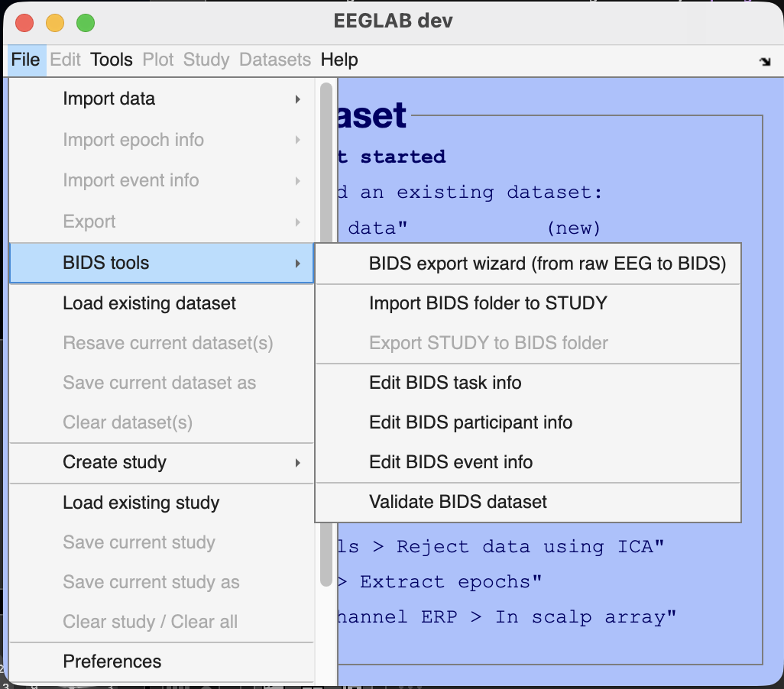
Task: Choose Load existing study
Action: [141, 503]
